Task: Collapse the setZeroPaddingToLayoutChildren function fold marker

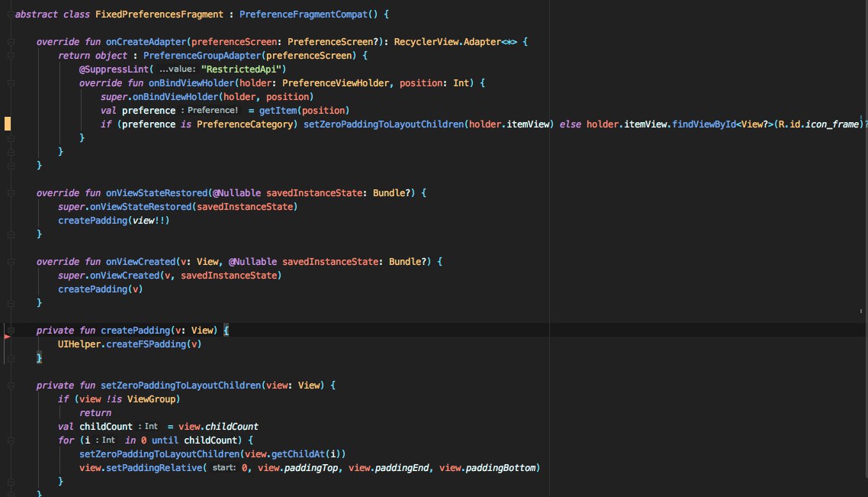Action: (11, 386)
